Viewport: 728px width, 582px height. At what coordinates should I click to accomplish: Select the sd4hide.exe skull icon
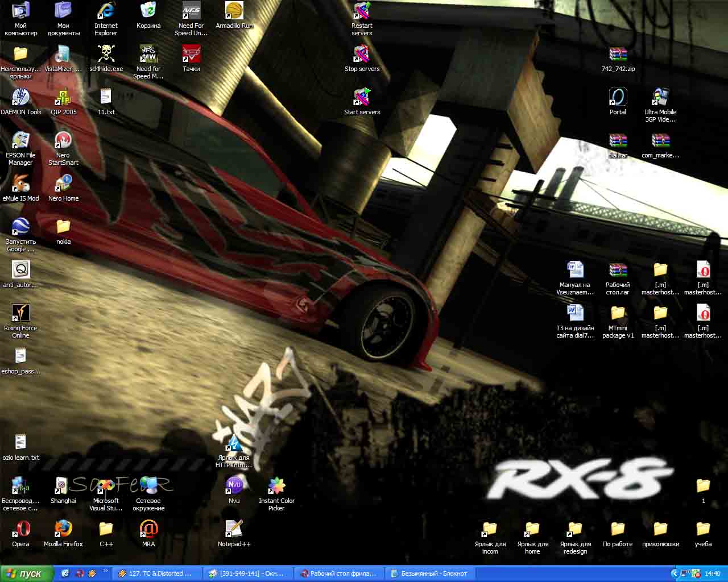pos(106,59)
